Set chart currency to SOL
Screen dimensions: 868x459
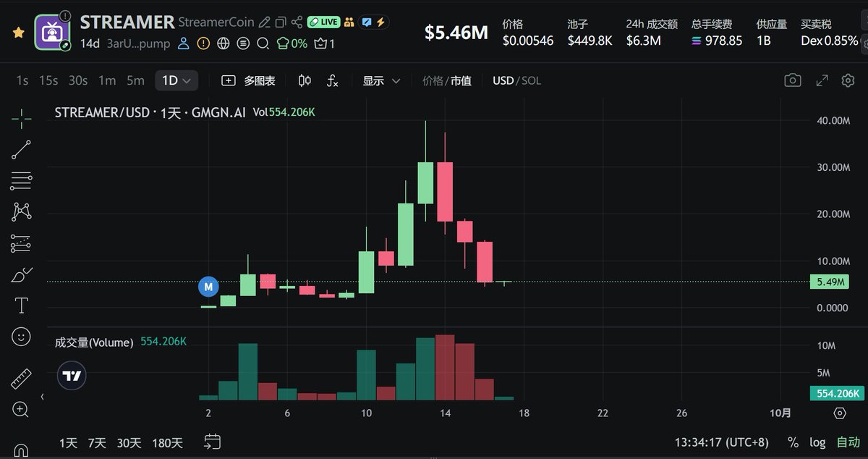[x=530, y=81]
